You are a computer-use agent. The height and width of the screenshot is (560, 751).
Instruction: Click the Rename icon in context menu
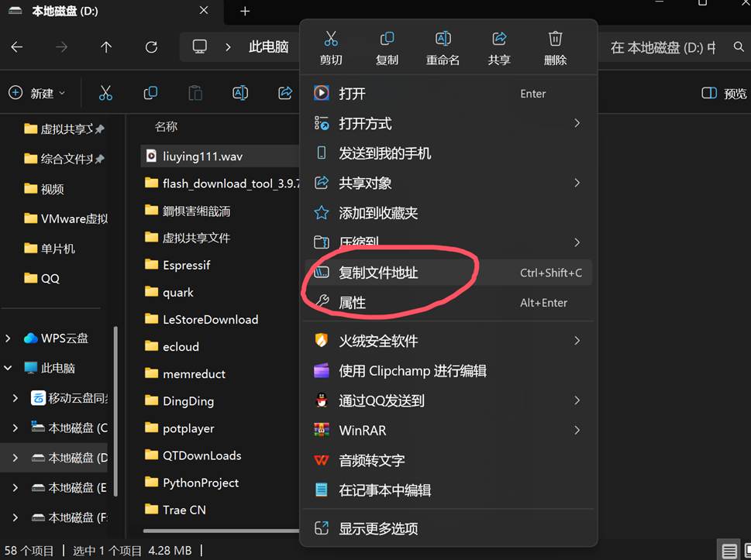point(443,47)
